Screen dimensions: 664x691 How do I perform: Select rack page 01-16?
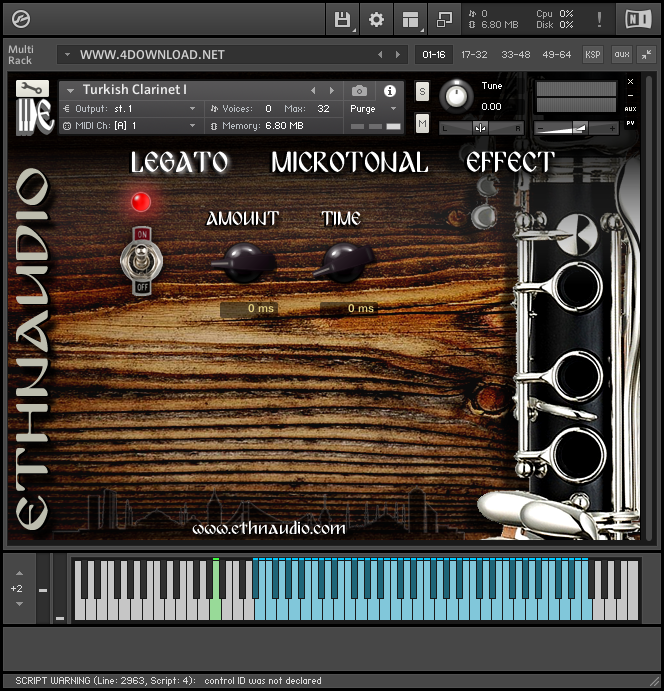(434, 55)
